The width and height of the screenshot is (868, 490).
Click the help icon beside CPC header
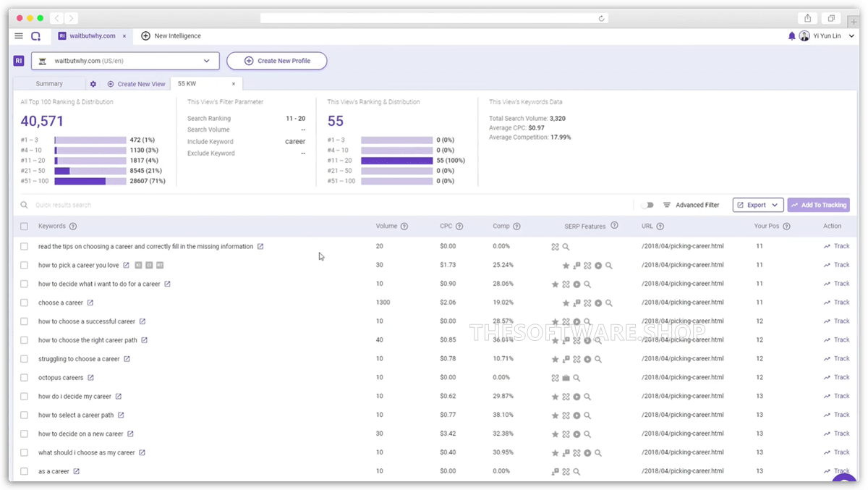click(x=459, y=227)
